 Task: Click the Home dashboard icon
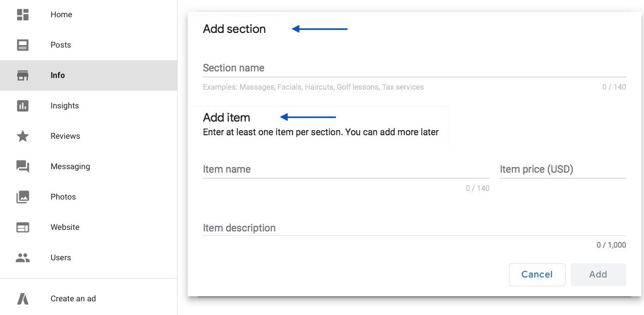[x=23, y=15]
